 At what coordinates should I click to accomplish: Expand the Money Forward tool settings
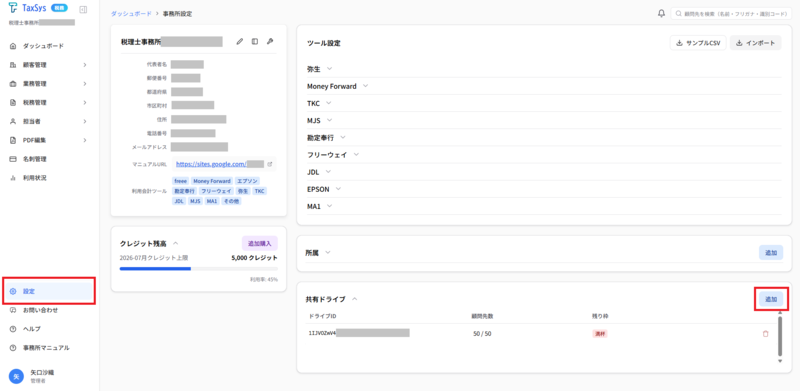click(x=365, y=86)
